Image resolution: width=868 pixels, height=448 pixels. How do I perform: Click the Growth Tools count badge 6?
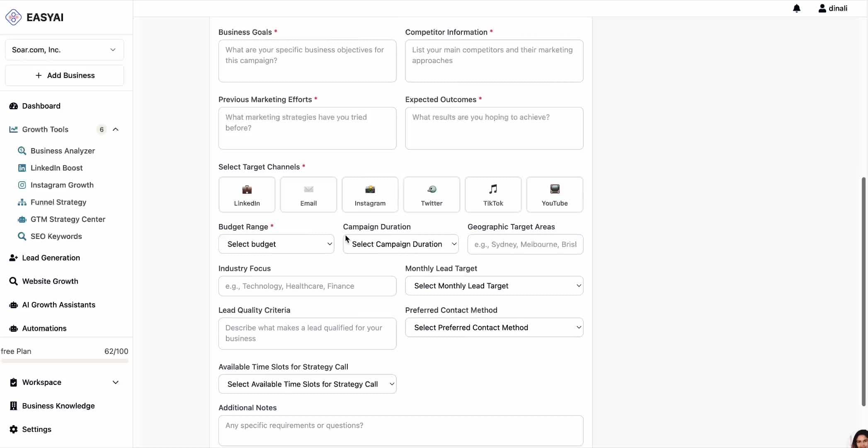102,129
